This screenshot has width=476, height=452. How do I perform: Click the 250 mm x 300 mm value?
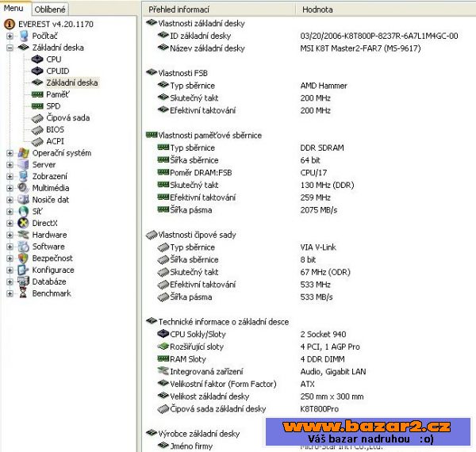[x=332, y=396]
